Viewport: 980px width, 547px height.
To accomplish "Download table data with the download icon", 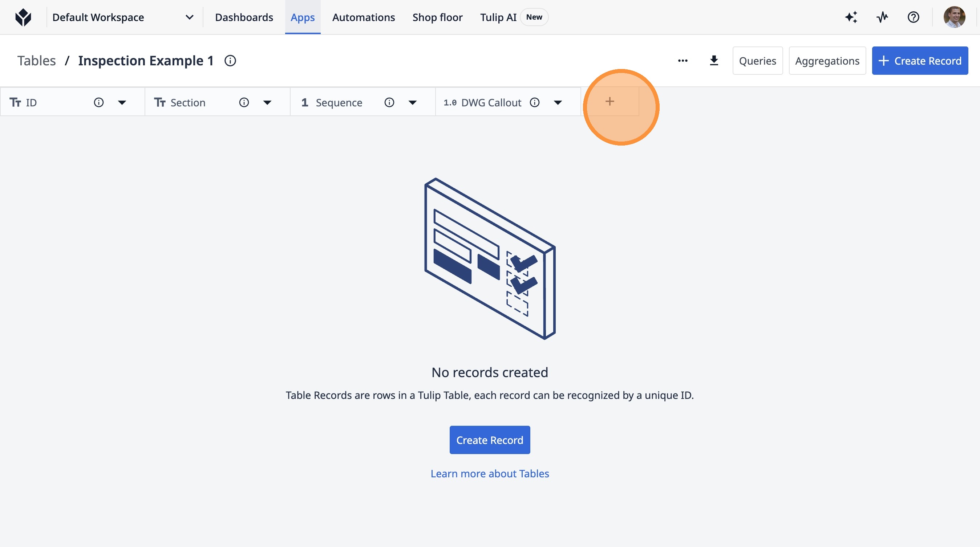I will coord(714,61).
